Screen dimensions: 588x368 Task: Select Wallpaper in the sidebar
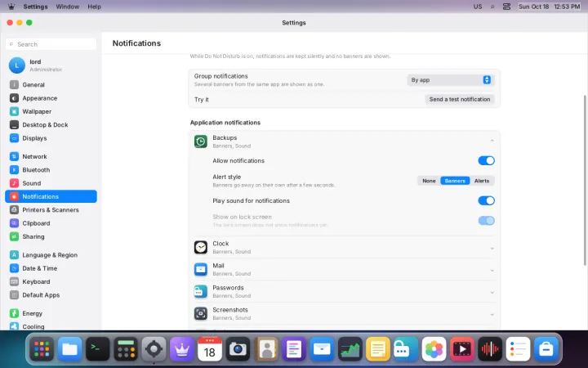tap(51, 111)
